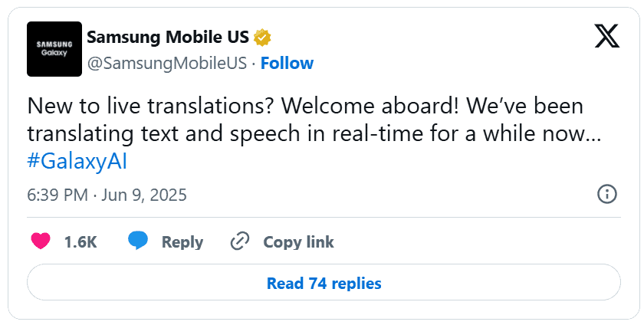Click the @SamsungMobileUS handle
Image resolution: width=644 pixels, height=325 pixels.
[x=169, y=63]
